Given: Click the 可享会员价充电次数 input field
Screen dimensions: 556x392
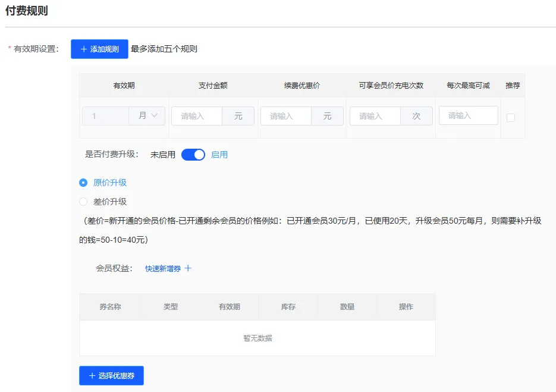Looking at the screenshot, I should click(375, 116).
